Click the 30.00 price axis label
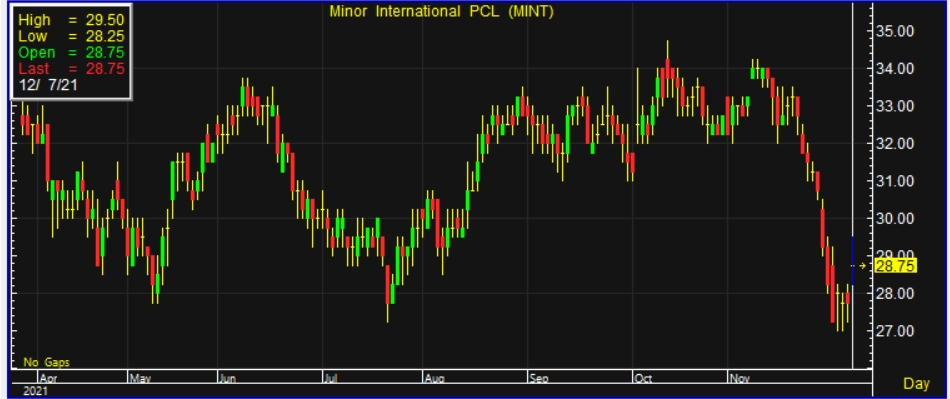This screenshot has width=950, height=399. (895, 219)
